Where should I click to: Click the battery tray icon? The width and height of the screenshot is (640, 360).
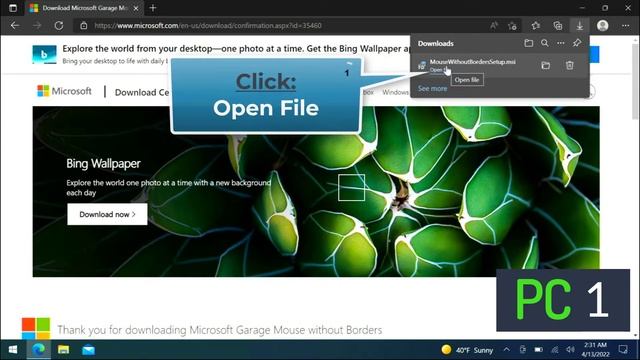click(538, 350)
